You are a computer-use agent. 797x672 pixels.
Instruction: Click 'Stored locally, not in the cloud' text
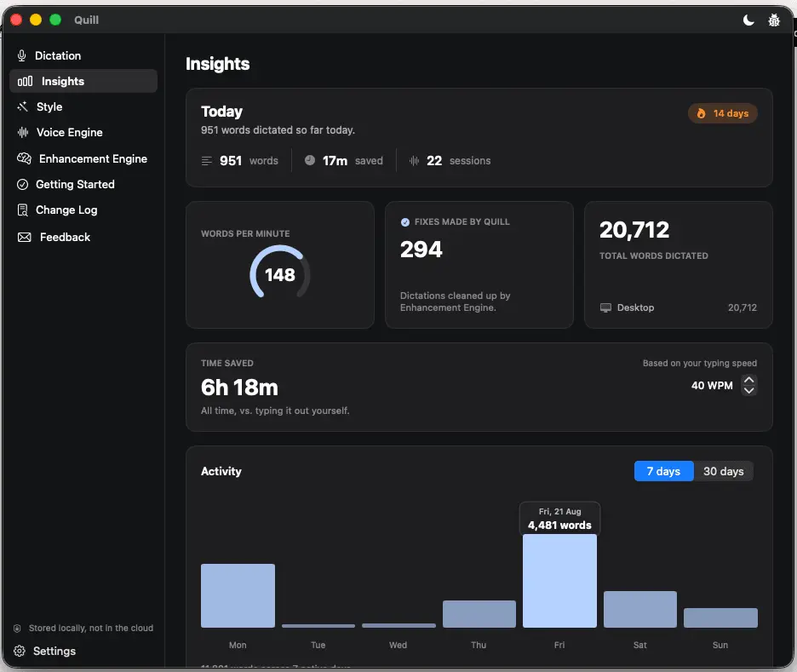91,629
